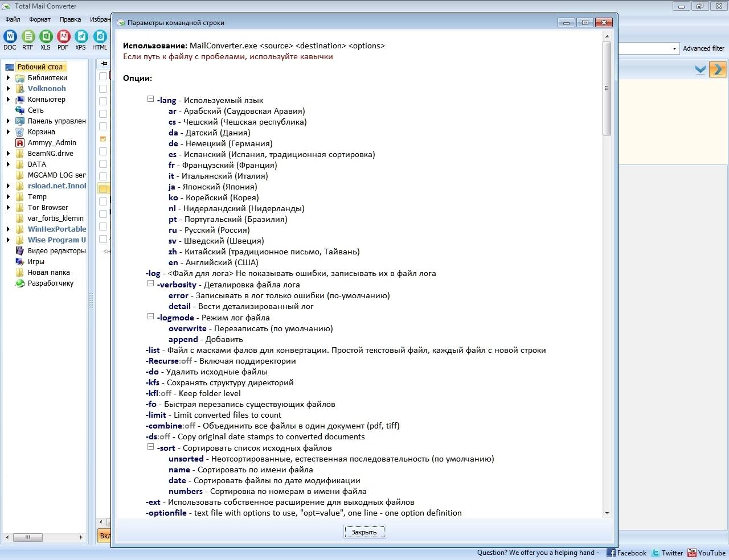This screenshot has width=729, height=560.
Task: Click the blue down chevron icon below Advanced filter
Action: tap(701, 70)
